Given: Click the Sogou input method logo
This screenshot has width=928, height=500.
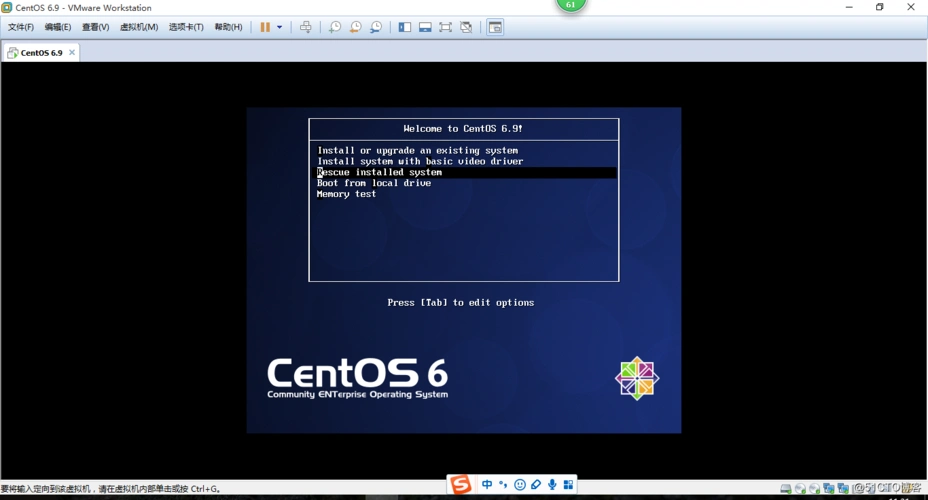Looking at the screenshot, I should pyautogui.click(x=460, y=485).
